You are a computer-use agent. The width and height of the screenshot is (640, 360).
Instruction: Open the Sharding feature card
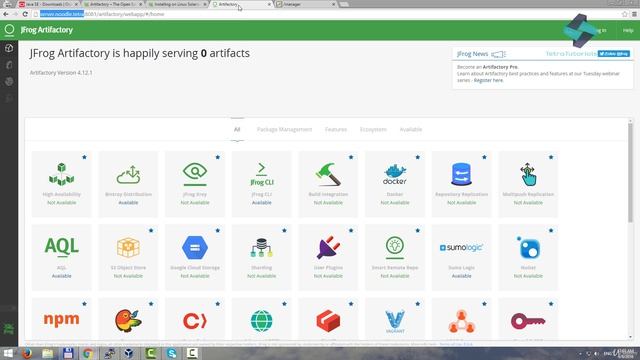pos(262,258)
